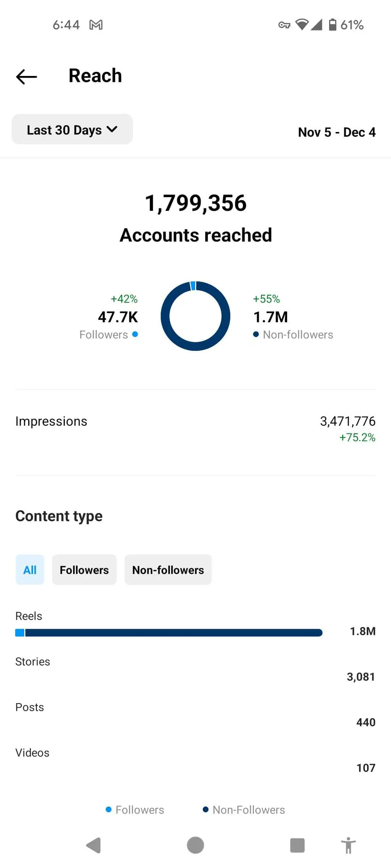This screenshot has height=868, width=391.
Task: Select the All content filter
Action: 30,570
